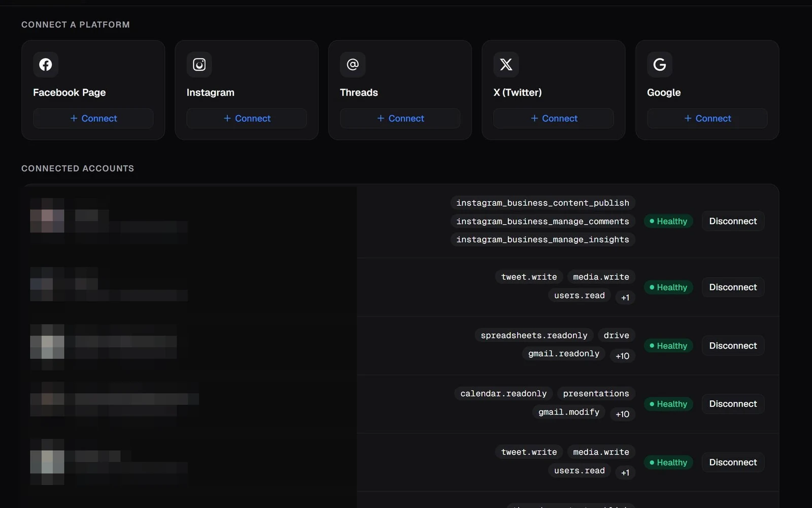812x508 pixels.
Task: Click Healthy status in instagram_business row
Action: (668, 221)
